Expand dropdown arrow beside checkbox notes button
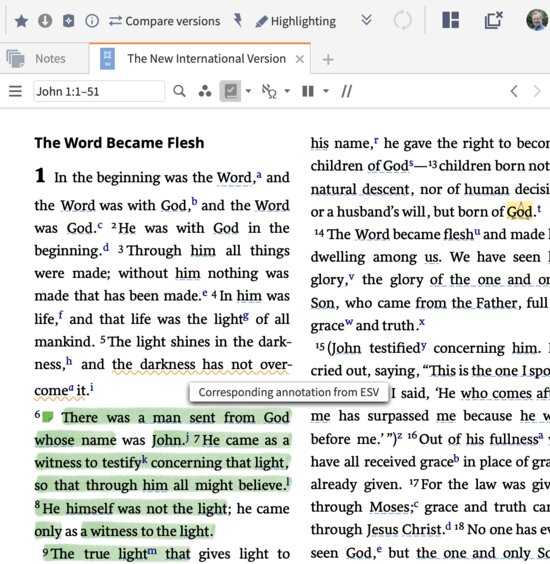This screenshot has width=550, height=564. [x=248, y=91]
